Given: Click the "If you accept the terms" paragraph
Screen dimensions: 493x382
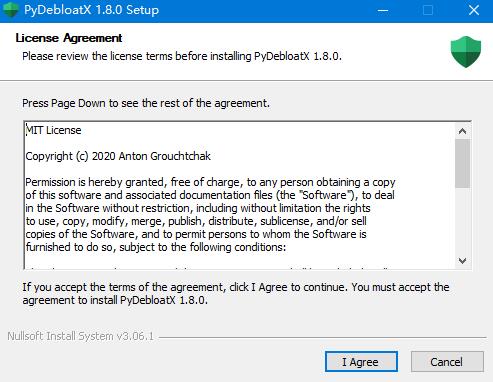Looking at the screenshot, I should coord(236,293).
